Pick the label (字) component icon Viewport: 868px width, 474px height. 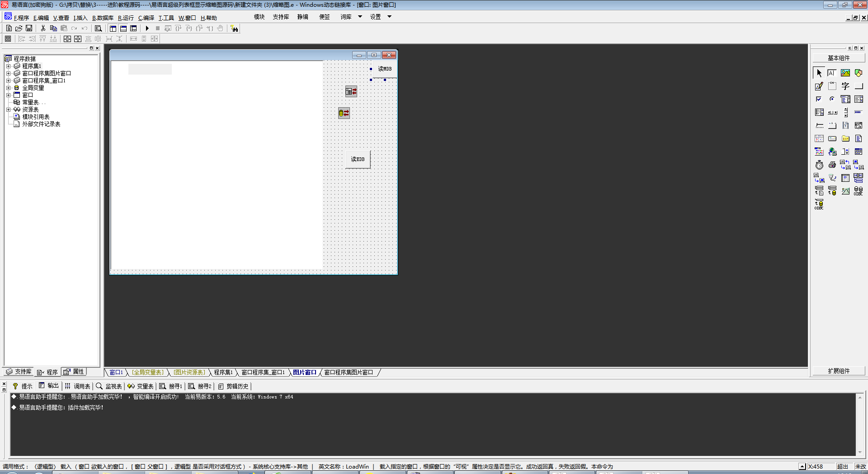click(845, 86)
